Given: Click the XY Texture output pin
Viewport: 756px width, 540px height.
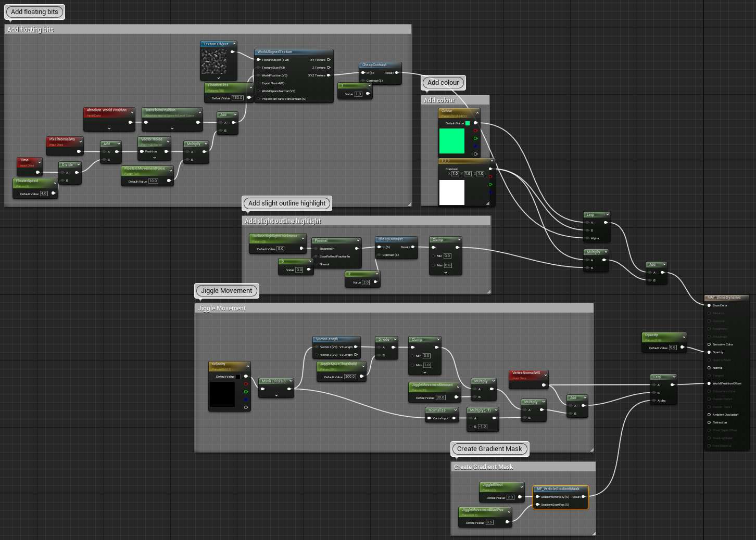Looking at the screenshot, I should tap(329, 60).
